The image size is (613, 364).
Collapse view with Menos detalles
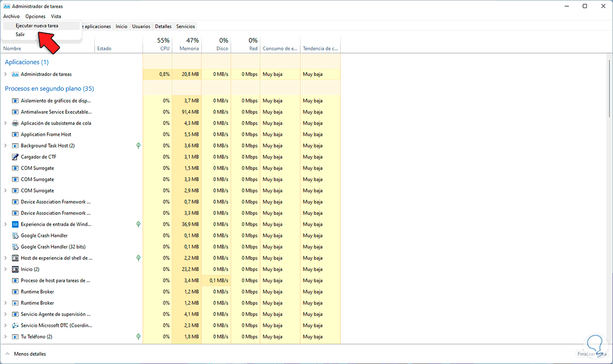click(26, 354)
